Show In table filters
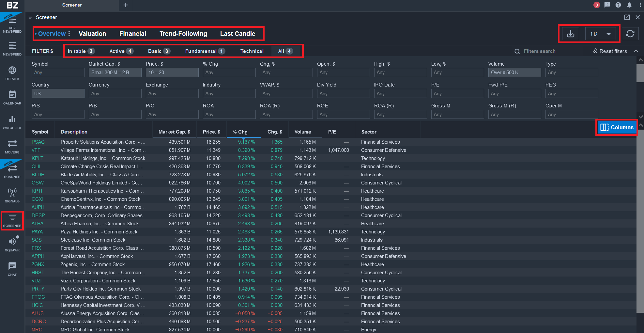 [81, 51]
